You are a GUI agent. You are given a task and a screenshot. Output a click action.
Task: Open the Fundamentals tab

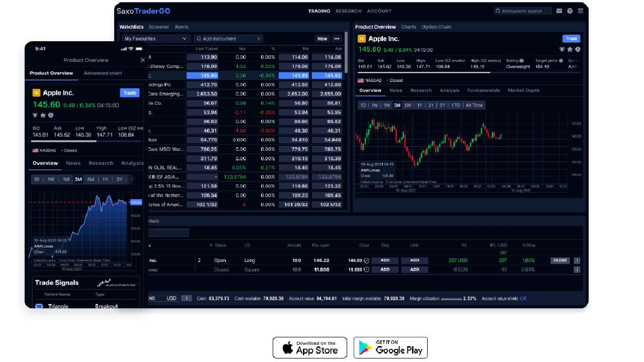(484, 90)
